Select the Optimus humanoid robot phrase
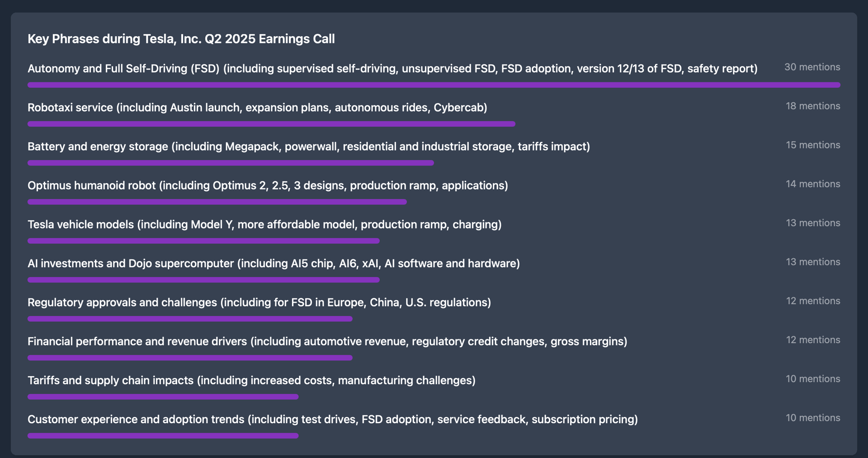Image resolution: width=868 pixels, height=458 pixels. 268,185
